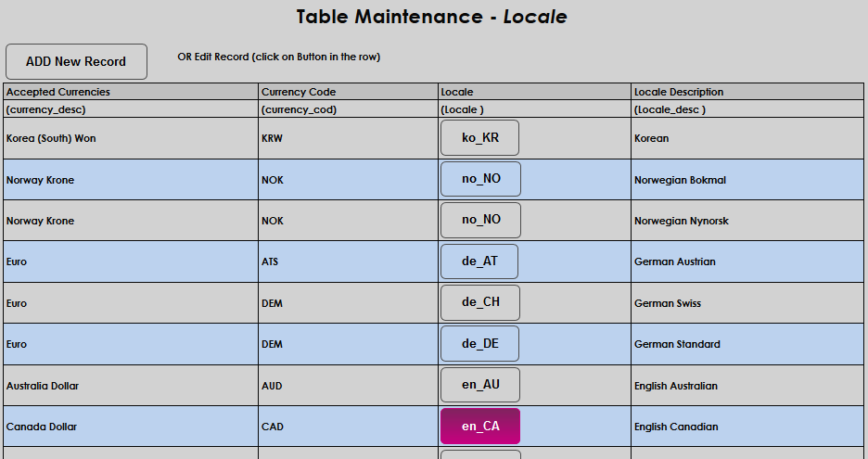Click the English Canadian description cell
Viewport: 868px width, 459px height.
(x=675, y=427)
